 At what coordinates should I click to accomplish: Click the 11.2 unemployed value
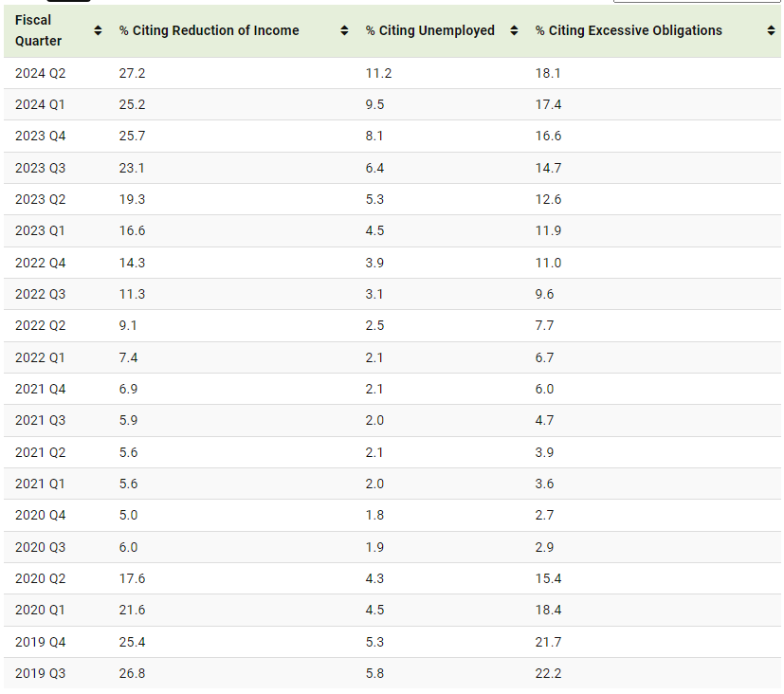pos(378,73)
